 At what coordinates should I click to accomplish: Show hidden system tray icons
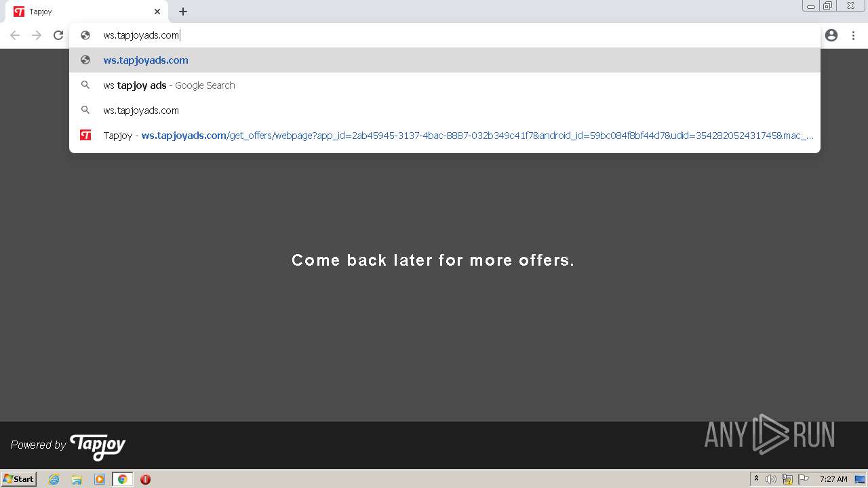[x=756, y=479]
